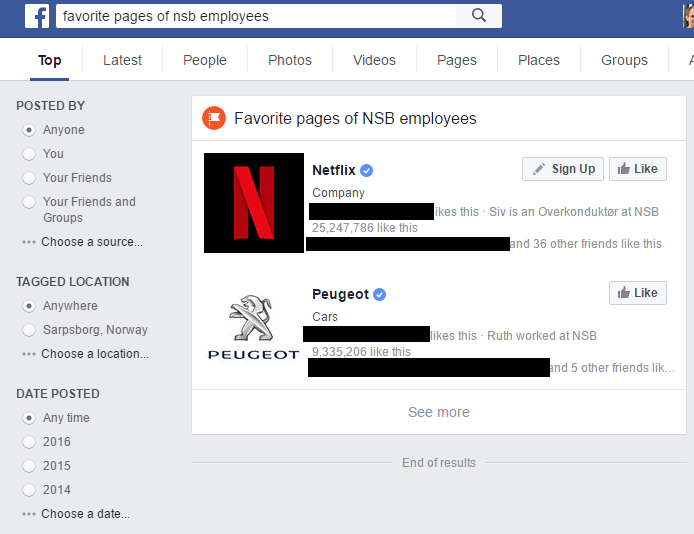Viewport: 694px width, 534px height.
Task: Click '25,247,786 like this' text
Action: tap(365, 228)
